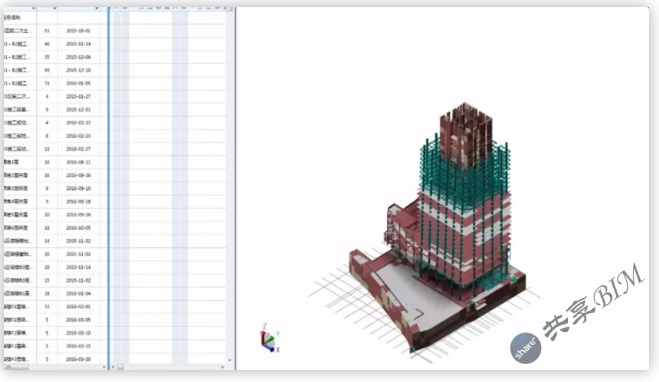The width and height of the screenshot is (659, 382).
Task: Click left arrow of Gantt chart scrollbar
Action: [x=113, y=367]
